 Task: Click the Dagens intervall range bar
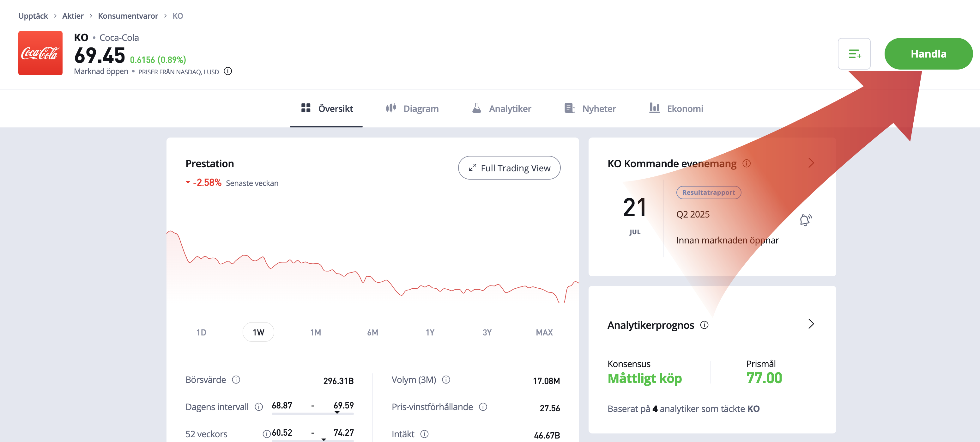coord(312,414)
